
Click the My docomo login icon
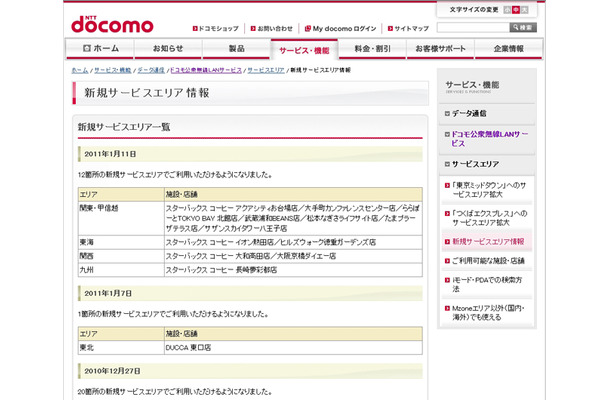[x=308, y=28]
